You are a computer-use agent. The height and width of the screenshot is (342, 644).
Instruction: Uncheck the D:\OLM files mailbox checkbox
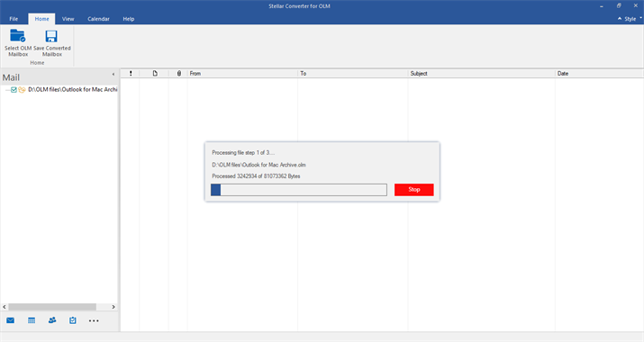tap(14, 89)
